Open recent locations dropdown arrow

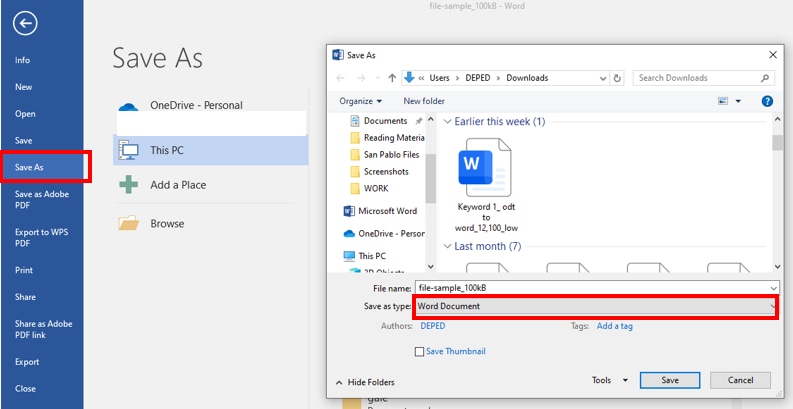377,78
